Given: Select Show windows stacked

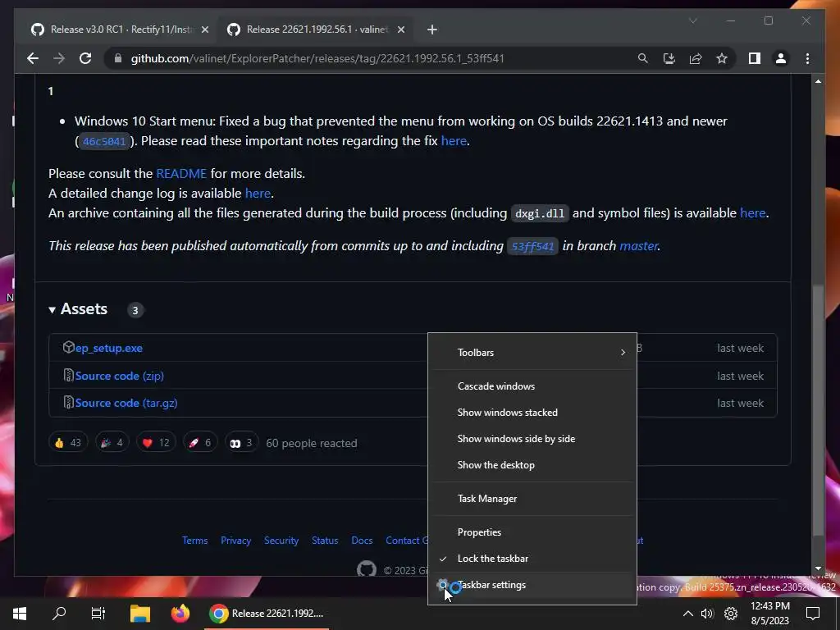Looking at the screenshot, I should [x=532, y=413].
